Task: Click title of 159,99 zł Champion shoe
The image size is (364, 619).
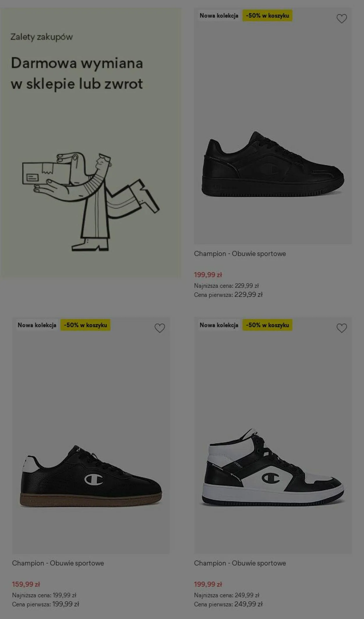Action: pyautogui.click(x=58, y=563)
